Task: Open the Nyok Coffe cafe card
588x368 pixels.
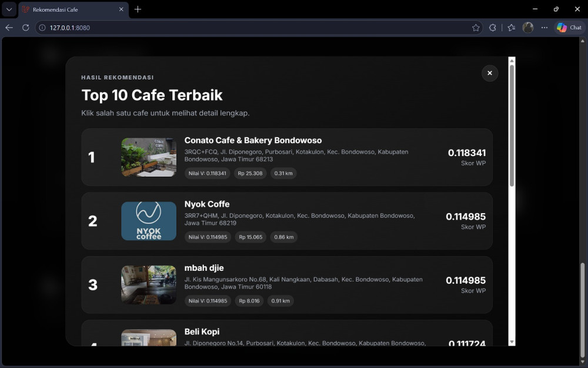Action: coord(287,221)
